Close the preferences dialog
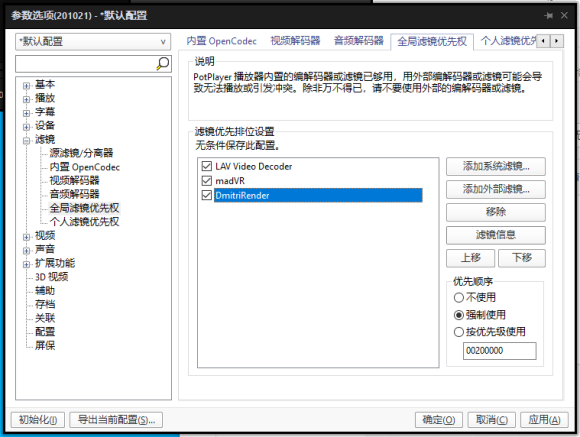The image size is (580, 437). (x=564, y=16)
